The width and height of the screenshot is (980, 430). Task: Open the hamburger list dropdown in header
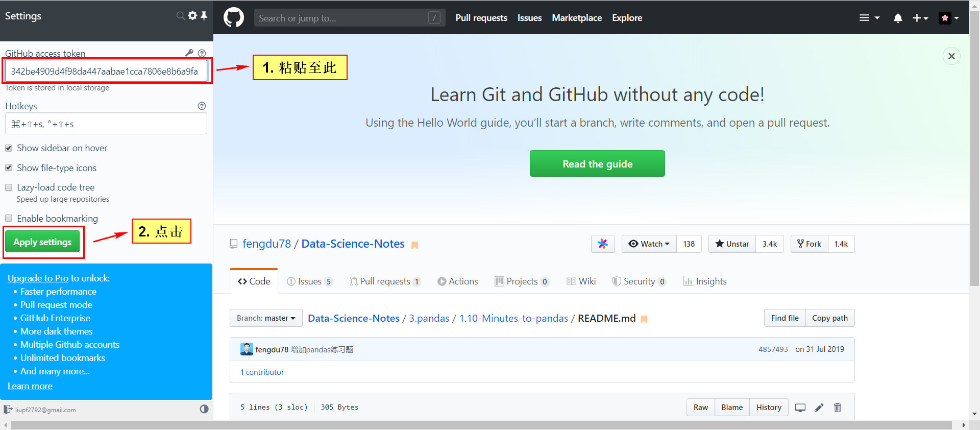[x=869, y=18]
